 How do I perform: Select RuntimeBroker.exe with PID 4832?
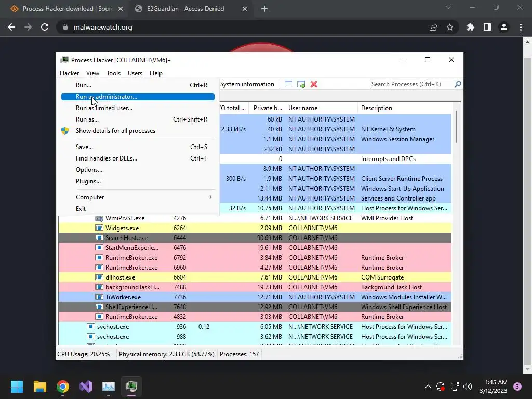pos(255,316)
